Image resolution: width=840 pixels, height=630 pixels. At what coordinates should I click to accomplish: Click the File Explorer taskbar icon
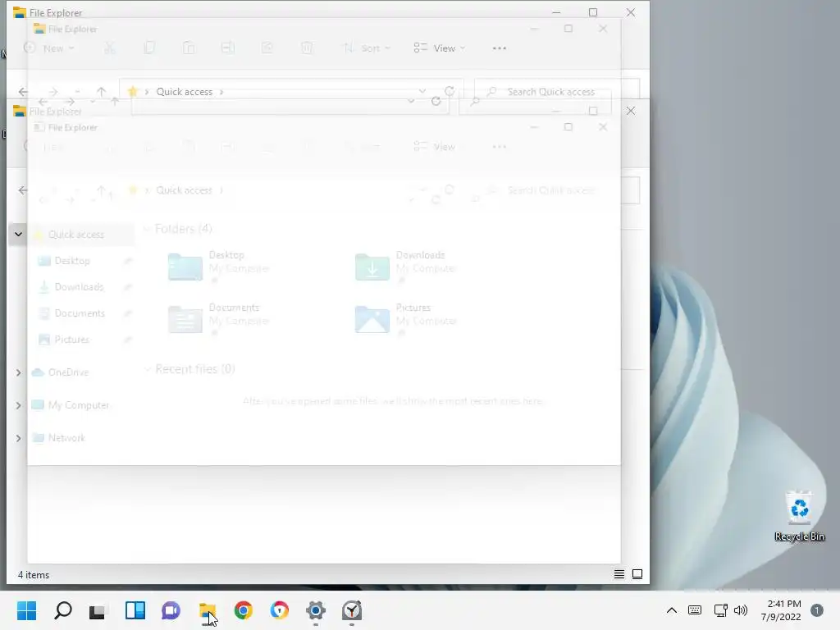(x=208, y=610)
